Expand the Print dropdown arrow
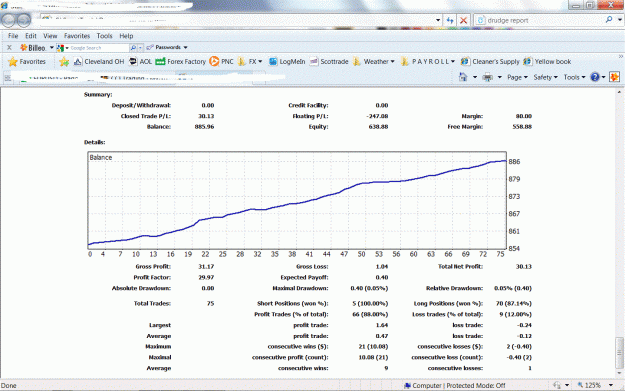Image resolution: width=625 pixels, height=391 pixels. (499, 77)
